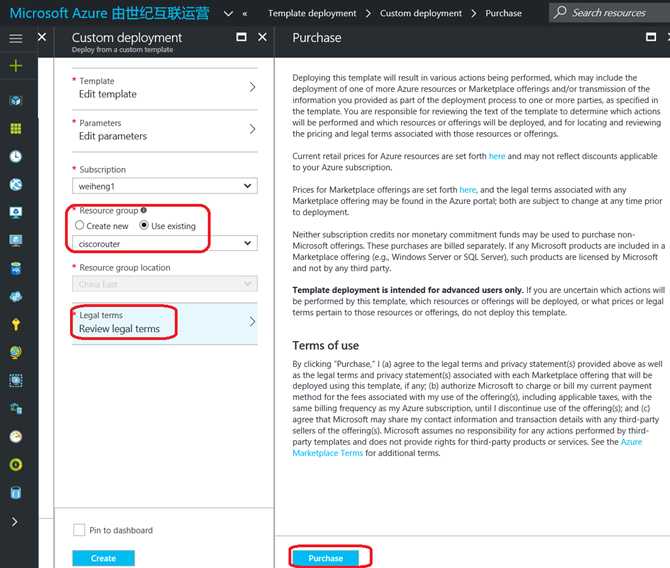The width and height of the screenshot is (670, 568).
Task: Focus the Search resources field
Action: tap(609, 13)
